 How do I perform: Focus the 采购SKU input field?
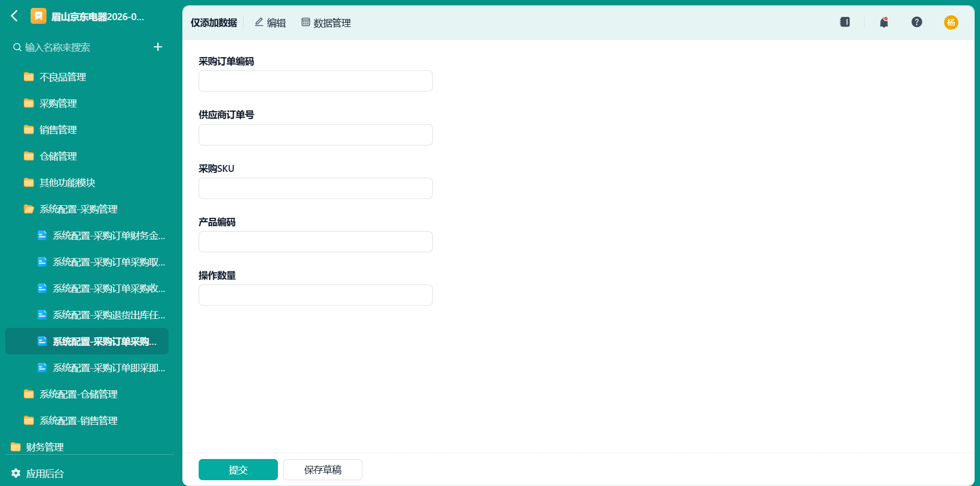tap(315, 188)
